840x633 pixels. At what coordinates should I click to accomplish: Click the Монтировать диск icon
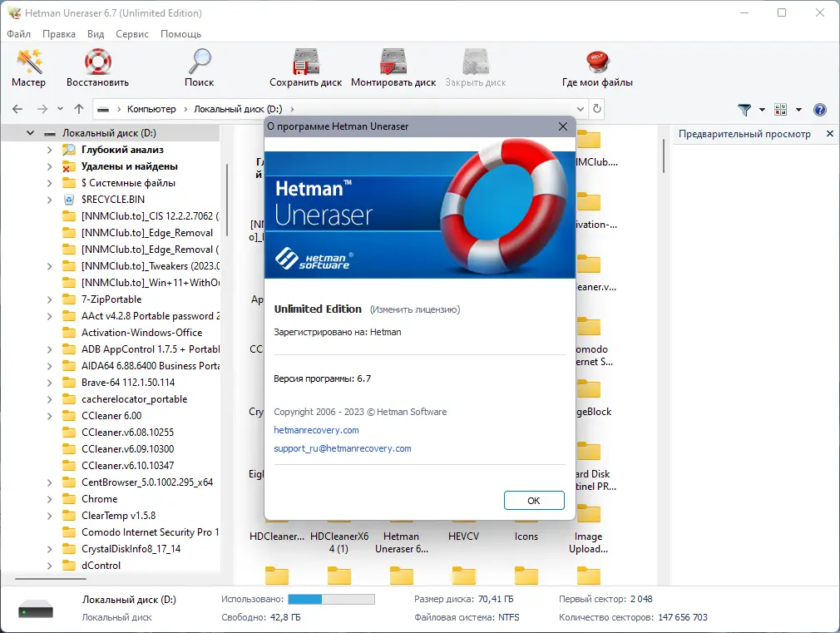392,62
